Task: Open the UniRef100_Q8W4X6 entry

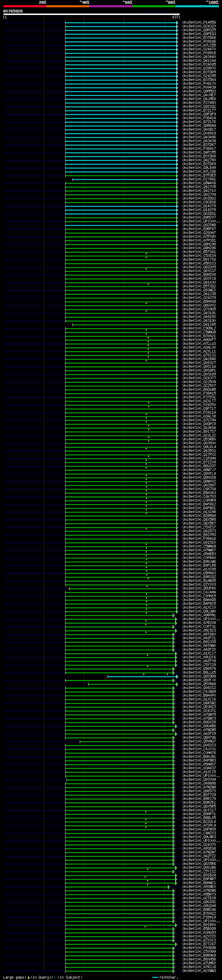Action: click(199, 183)
